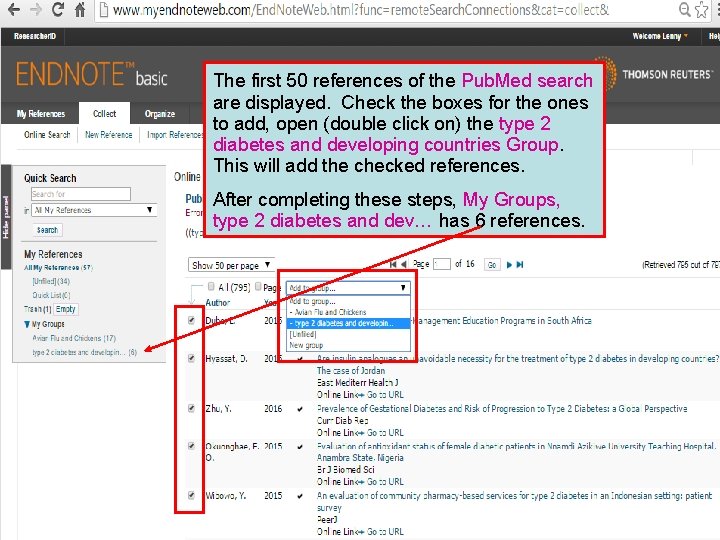Click the browser back arrow

point(14,9)
